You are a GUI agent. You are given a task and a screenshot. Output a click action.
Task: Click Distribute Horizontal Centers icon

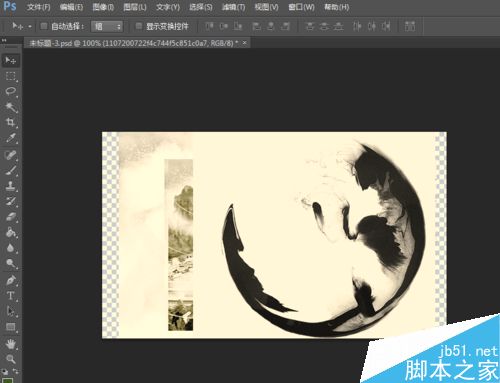371,26
